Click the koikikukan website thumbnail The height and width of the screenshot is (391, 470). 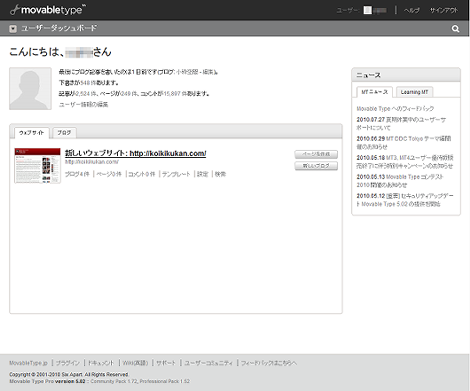click(x=38, y=166)
